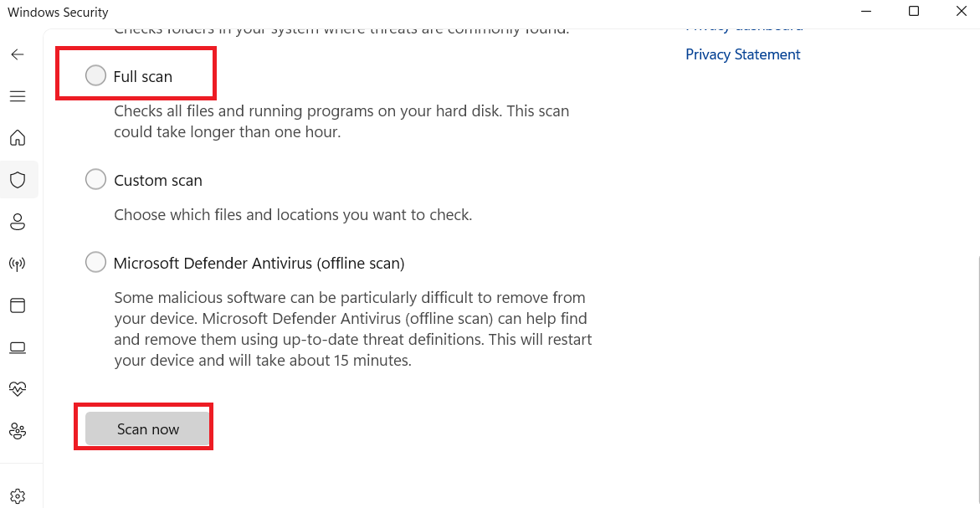This screenshot has width=980, height=508.
Task: Open Settings gear in the sidebar
Action: (x=18, y=496)
